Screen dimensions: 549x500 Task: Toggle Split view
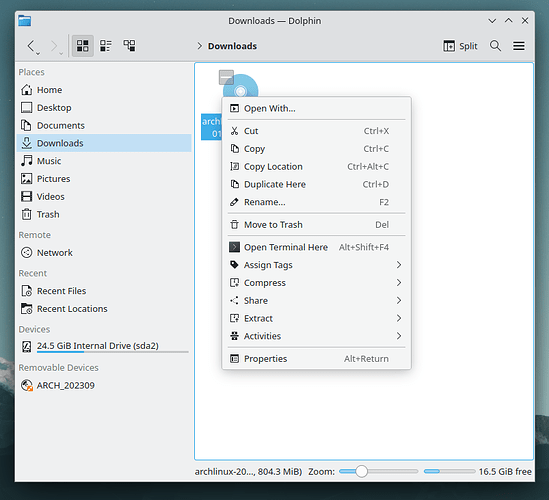pyautogui.click(x=460, y=46)
